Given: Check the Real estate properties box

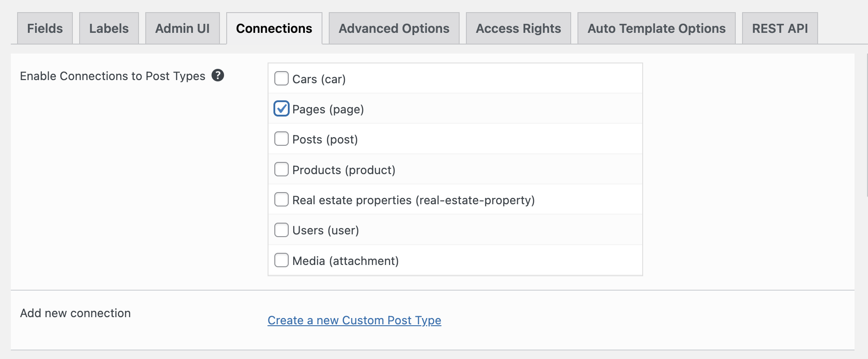Looking at the screenshot, I should coord(282,200).
